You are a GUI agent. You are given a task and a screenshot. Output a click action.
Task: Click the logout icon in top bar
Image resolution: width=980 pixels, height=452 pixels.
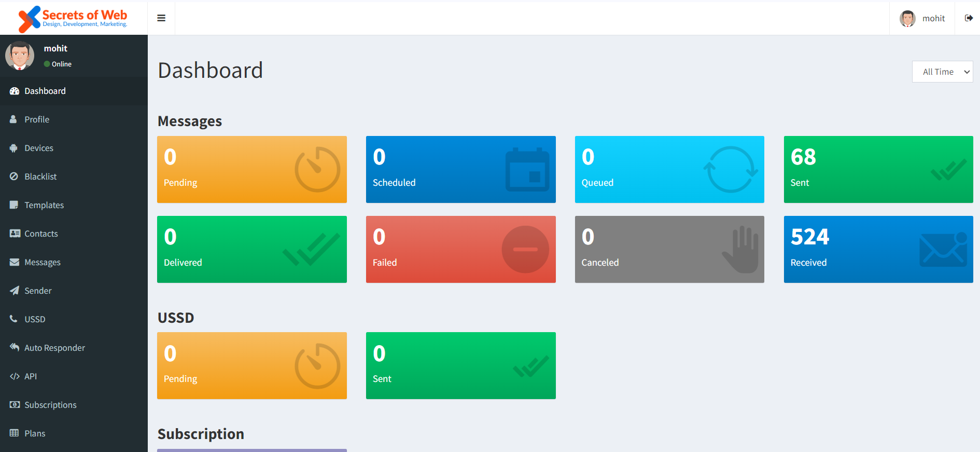pos(968,18)
